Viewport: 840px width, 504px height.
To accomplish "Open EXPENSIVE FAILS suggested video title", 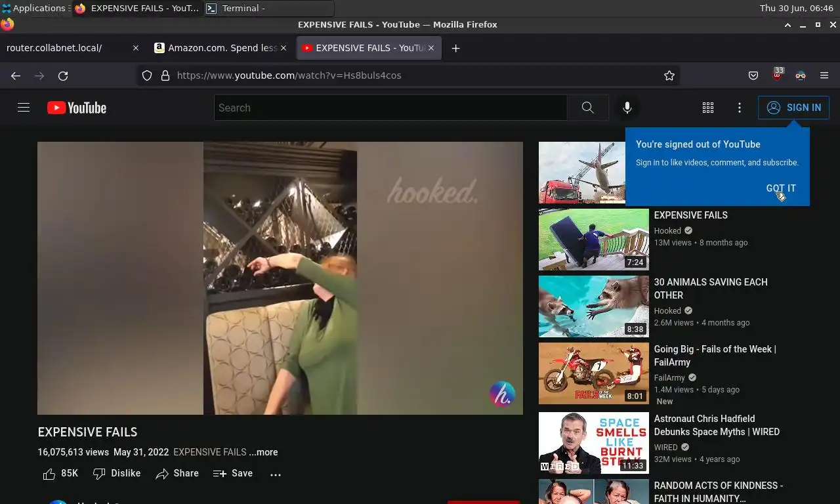I will point(690,215).
